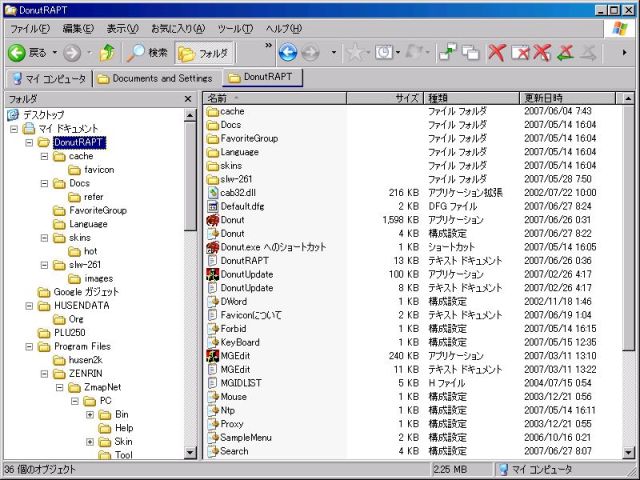Select the DonutRAPT text document icon
640x480 pixels.
pos(213,261)
